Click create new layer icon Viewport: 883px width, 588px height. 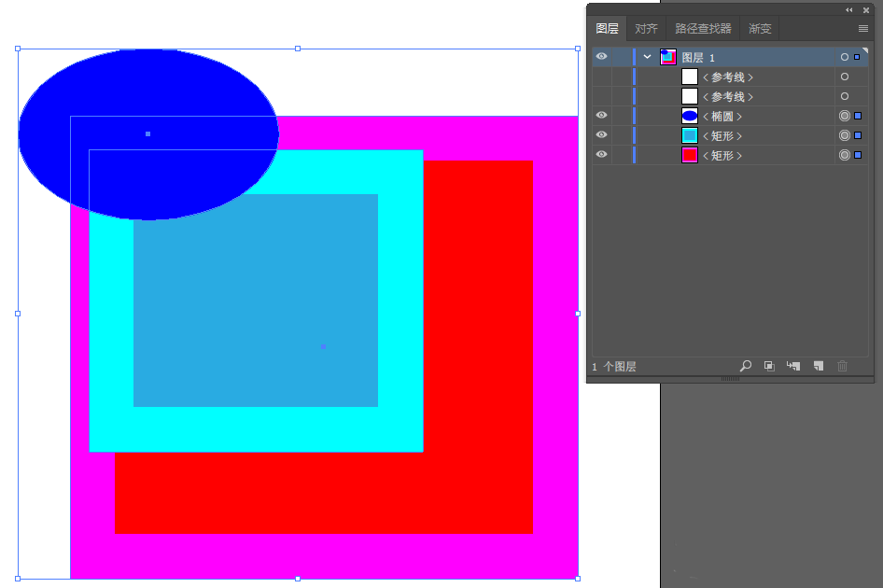(x=819, y=366)
